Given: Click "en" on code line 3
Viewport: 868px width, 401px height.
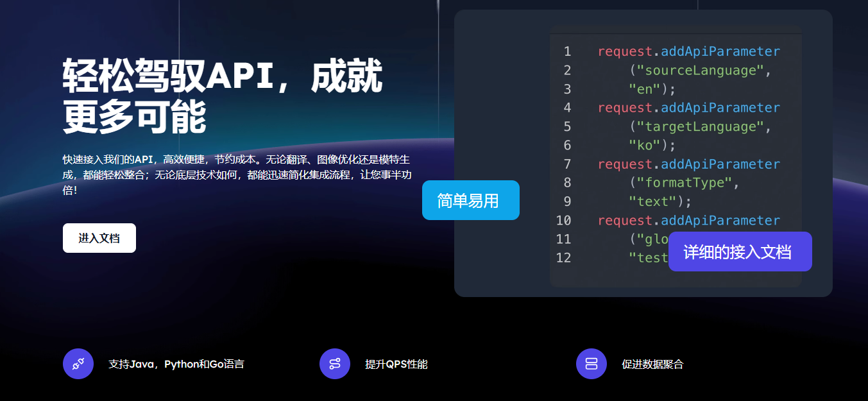Looking at the screenshot, I should pyautogui.click(x=645, y=89).
